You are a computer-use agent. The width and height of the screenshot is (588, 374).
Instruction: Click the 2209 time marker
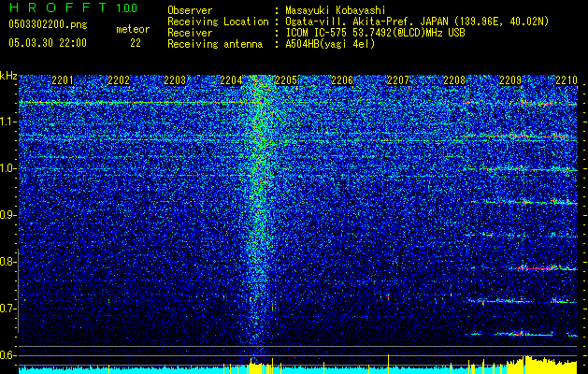510,80
